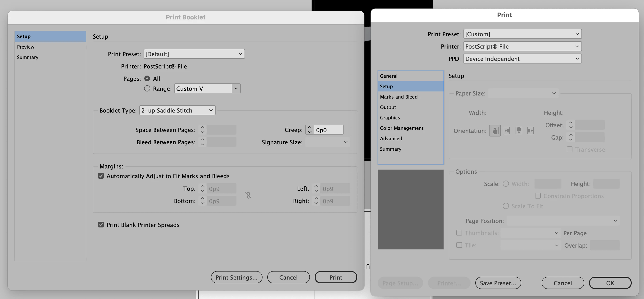This screenshot has width=644, height=299.
Task: Open Preview in the Print Booklet sidebar
Action: 26,47
